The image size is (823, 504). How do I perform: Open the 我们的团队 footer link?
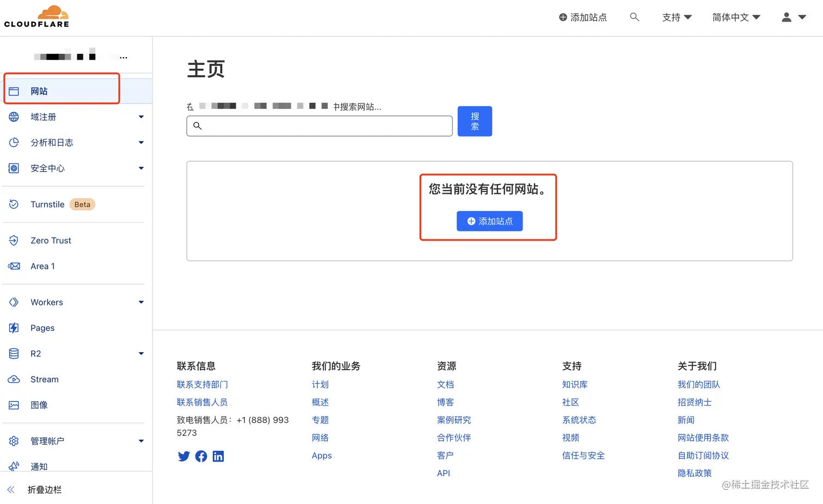coord(699,384)
